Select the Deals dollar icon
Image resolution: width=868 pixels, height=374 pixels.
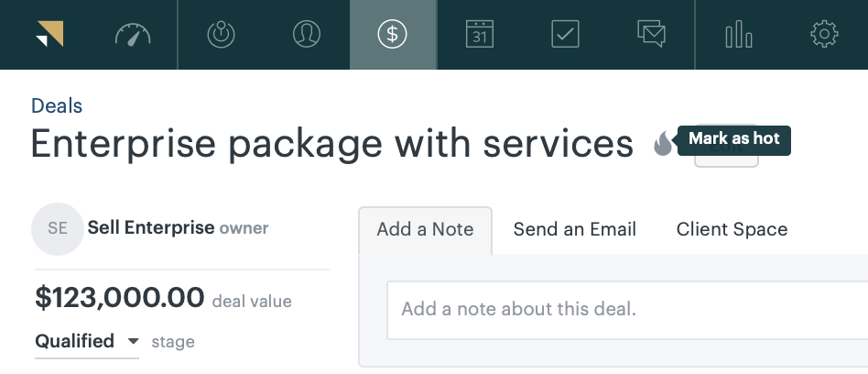[x=393, y=34]
